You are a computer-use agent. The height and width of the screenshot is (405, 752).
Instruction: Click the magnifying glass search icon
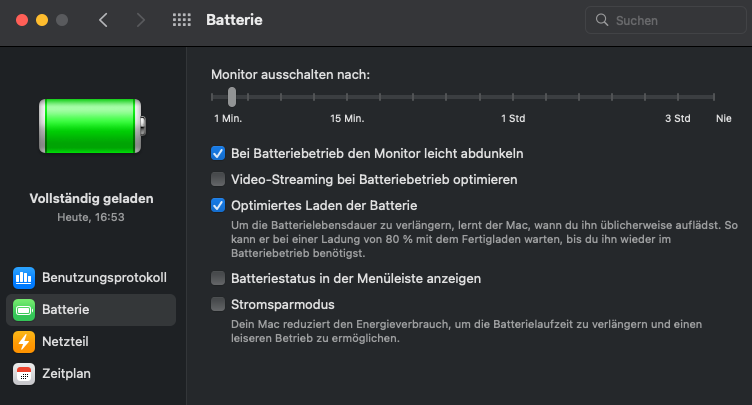pos(602,20)
